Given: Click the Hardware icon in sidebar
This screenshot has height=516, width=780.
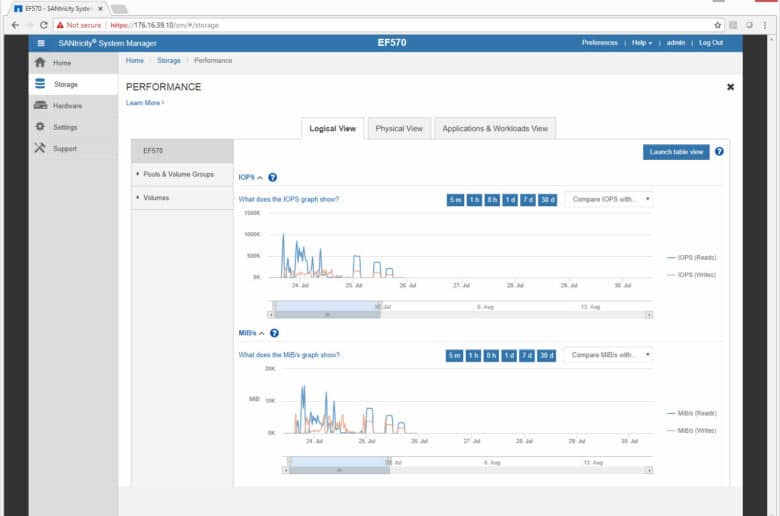Looking at the screenshot, I should pos(40,105).
